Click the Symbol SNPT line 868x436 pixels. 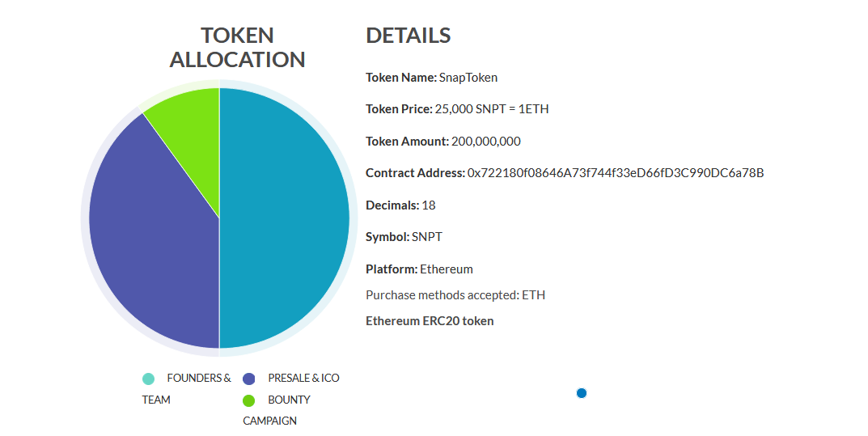click(404, 237)
